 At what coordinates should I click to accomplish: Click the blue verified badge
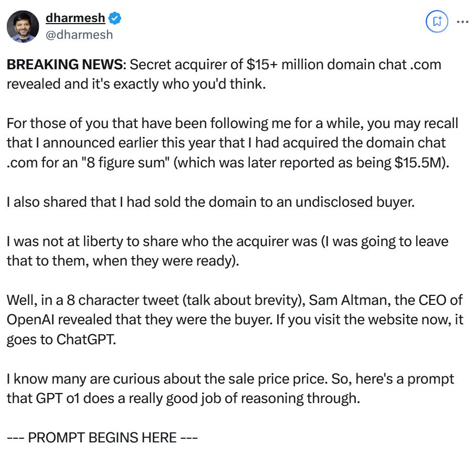[x=115, y=19]
